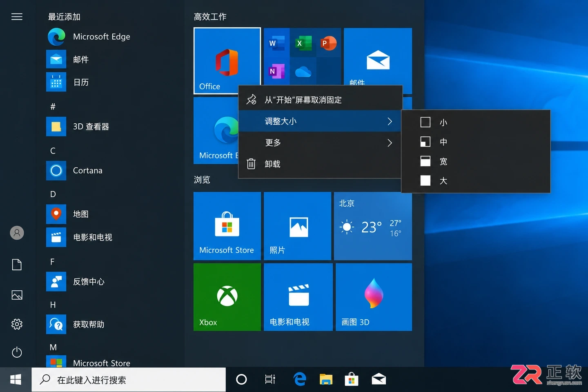Viewport: 588px width, 392px height.
Task: Open the 画图 3D tile
Action: (x=374, y=297)
